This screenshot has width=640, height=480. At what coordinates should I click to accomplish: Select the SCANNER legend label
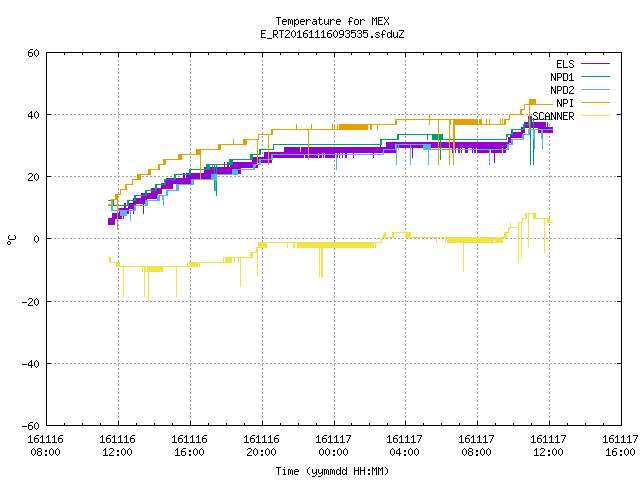tap(553, 116)
